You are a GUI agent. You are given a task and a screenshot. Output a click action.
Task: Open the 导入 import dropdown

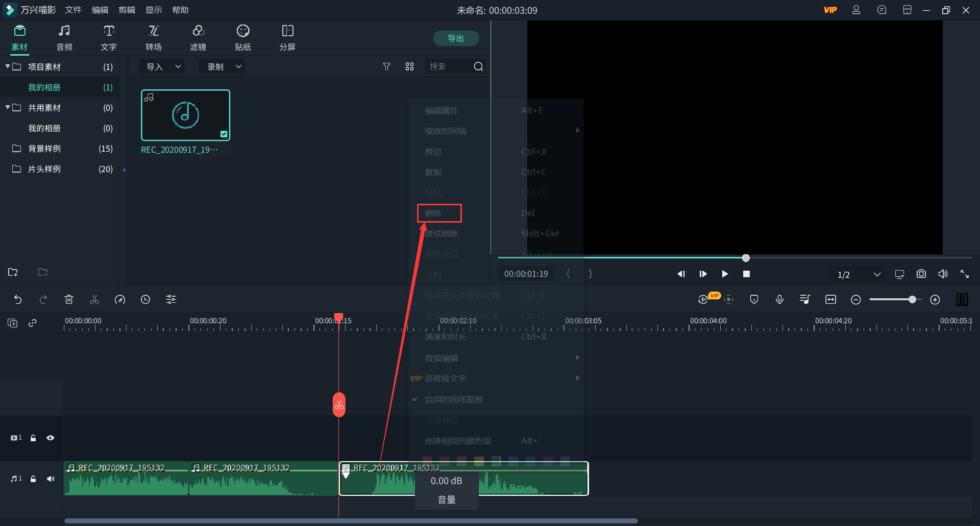pos(163,67)
